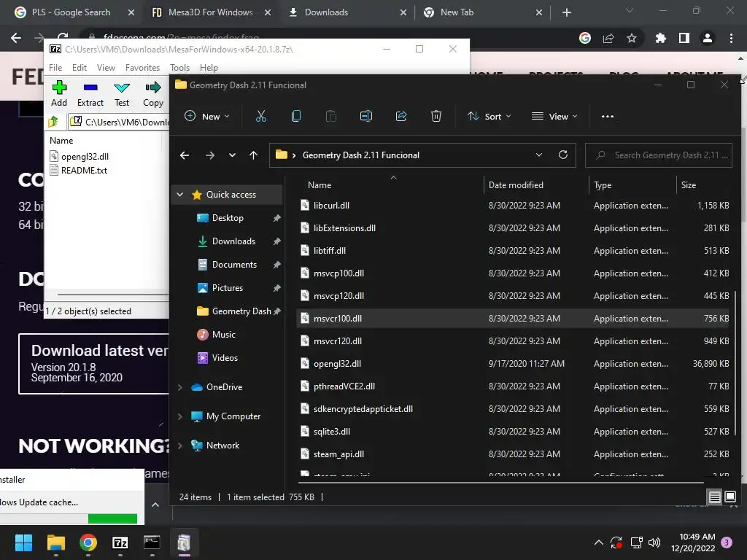
Task: Click the Rename icon in Explorer toolbar
Action: click(366, 116)
